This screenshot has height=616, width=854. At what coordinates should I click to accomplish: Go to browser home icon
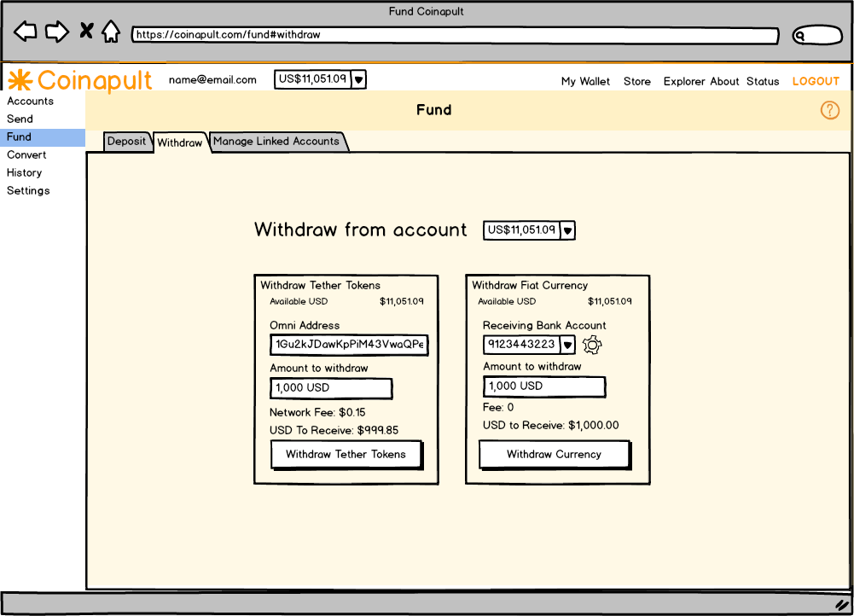[111, 32]
